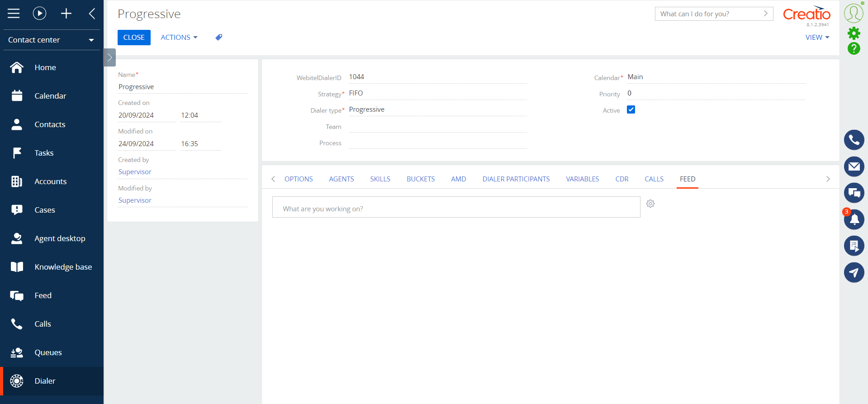Open the ACTIONS dropdown
The image size is (868, 404).
click(179, 38)
